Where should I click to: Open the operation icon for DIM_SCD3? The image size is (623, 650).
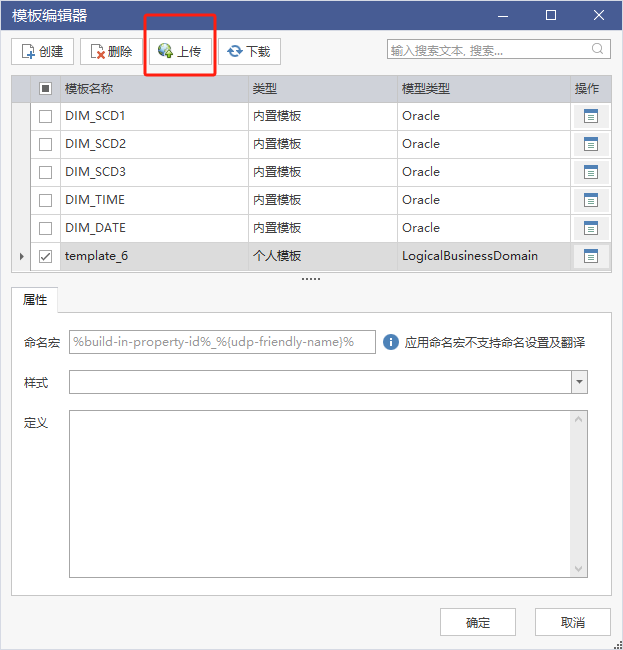click(x=591, y=172)
